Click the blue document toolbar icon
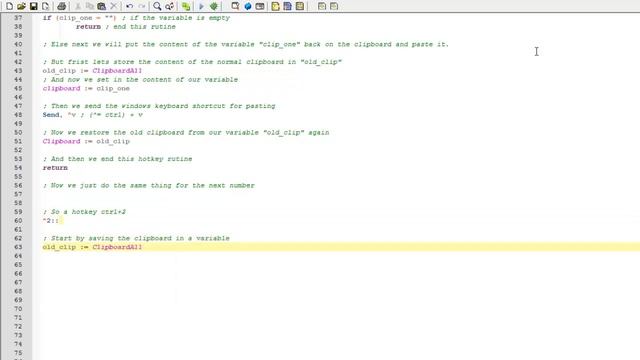640x360 pixels. pos(288,6)
